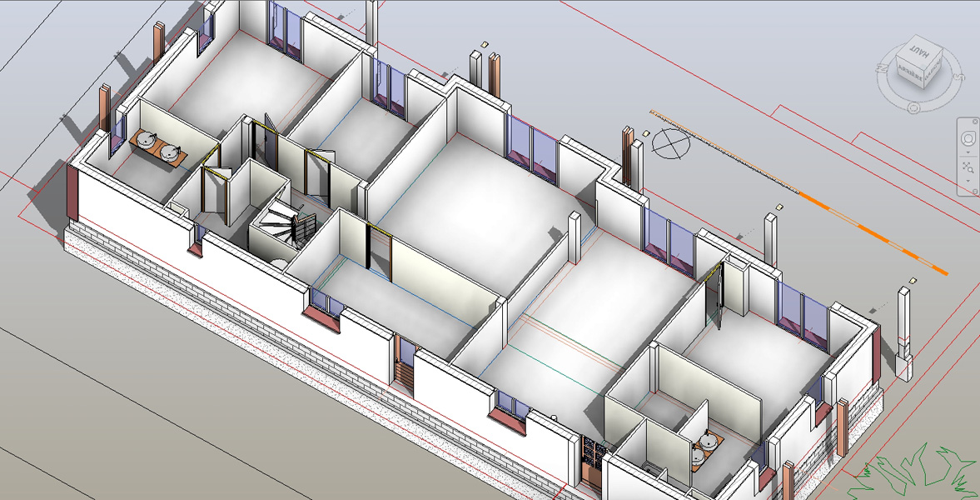Click the HAUT face of the ViewCube
Viewport: 980px width, 500px height.
pos(920,53)
